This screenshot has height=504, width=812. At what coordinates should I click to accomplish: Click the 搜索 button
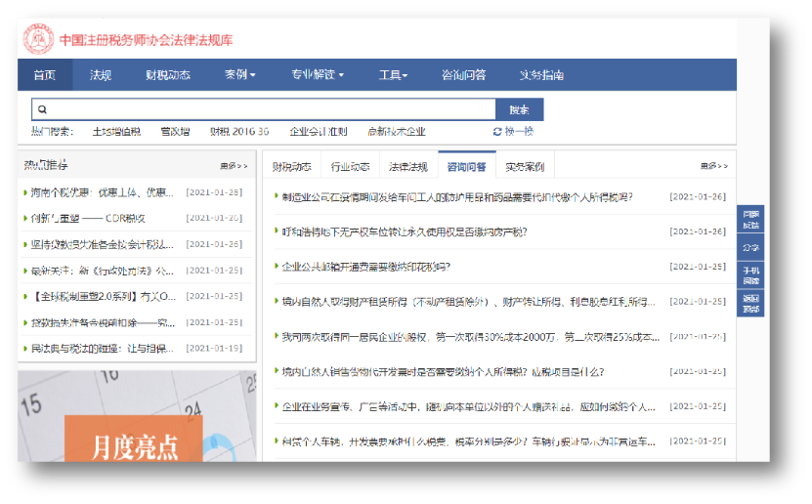[x=519, y=109]
